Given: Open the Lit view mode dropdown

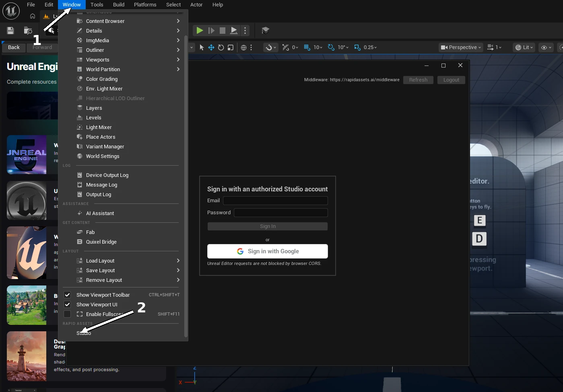Looking at the screenshot, I should pos(524,47).
